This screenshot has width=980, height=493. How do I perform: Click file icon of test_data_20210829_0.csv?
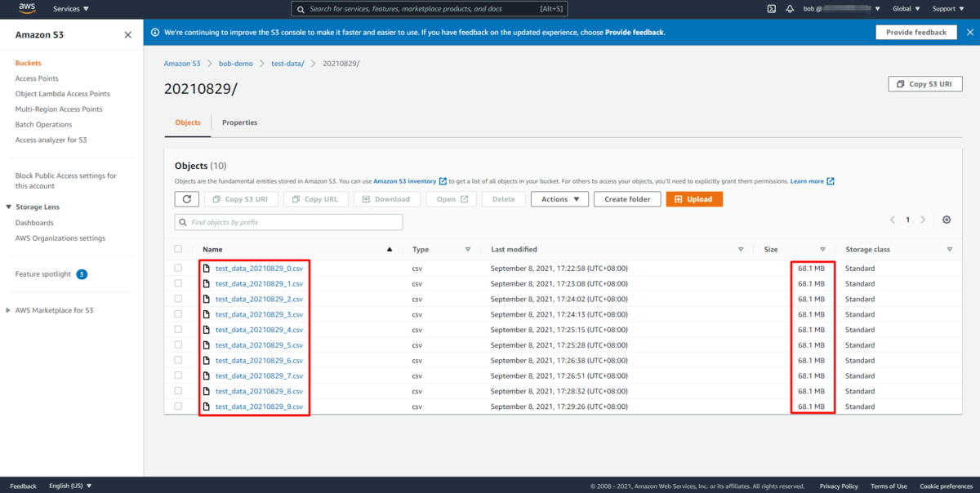tap(207, 269)
